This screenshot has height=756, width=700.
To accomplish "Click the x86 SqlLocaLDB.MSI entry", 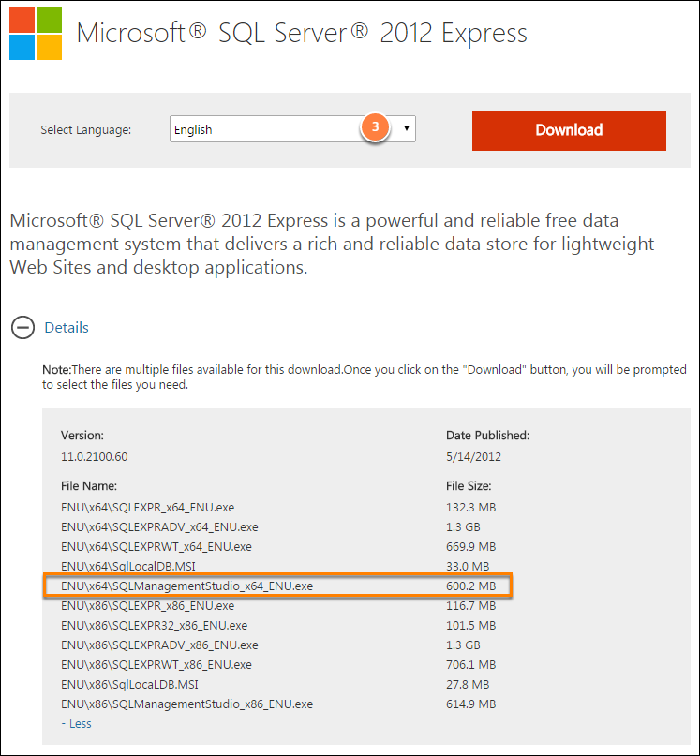I will (129, 685).
